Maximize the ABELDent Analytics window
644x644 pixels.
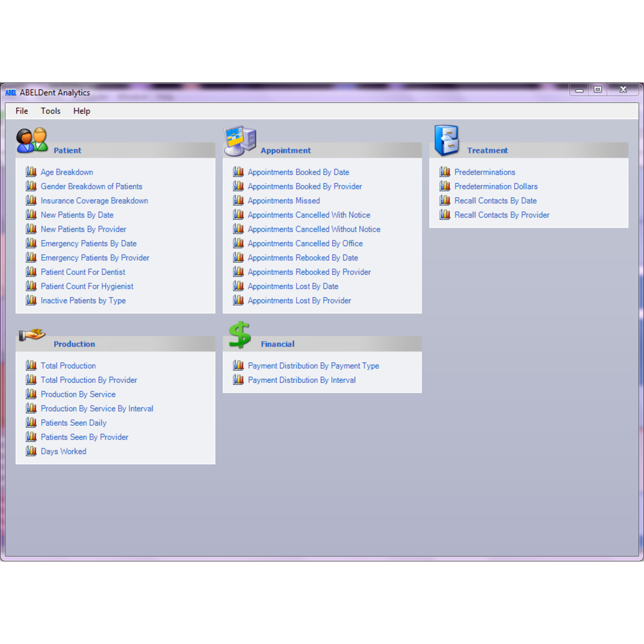click(x=598, y=90)
